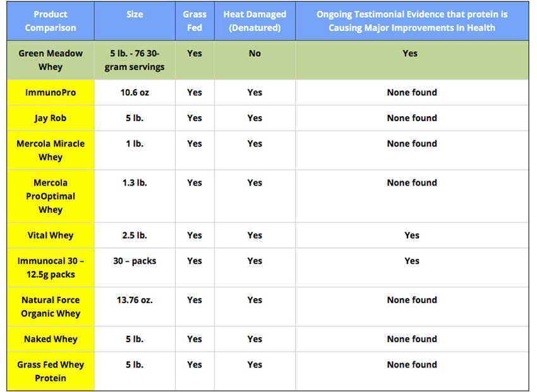The width and height of the screenshot is (537, 392).
Task: Select the 13.76 oz. size cell
Action: 135,307
